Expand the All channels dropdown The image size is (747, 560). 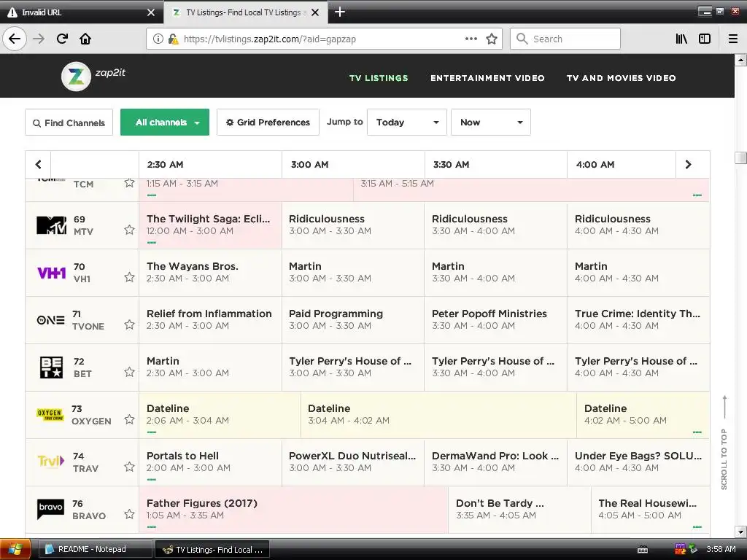(x=164, y=122)
